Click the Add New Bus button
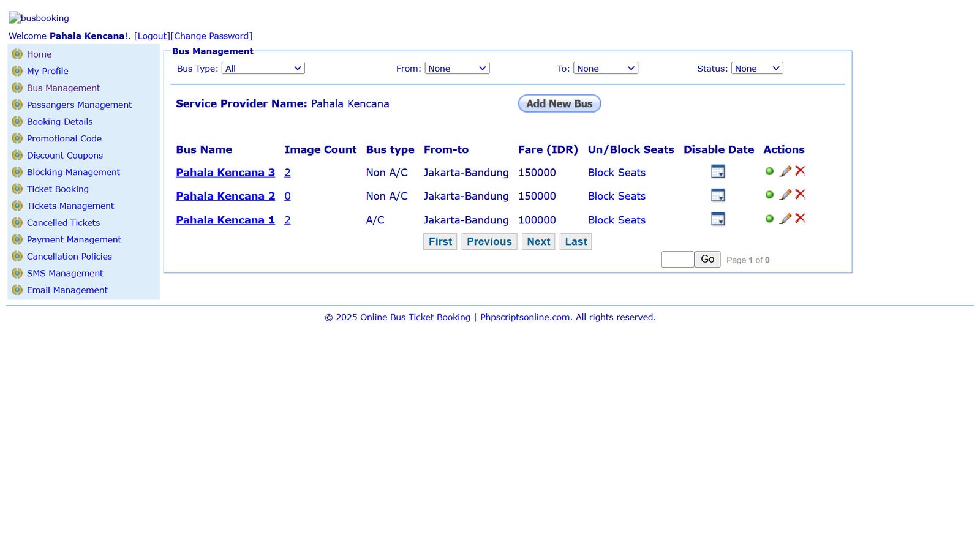The height and width of the screenshot is (551, 980). (559, 103)
